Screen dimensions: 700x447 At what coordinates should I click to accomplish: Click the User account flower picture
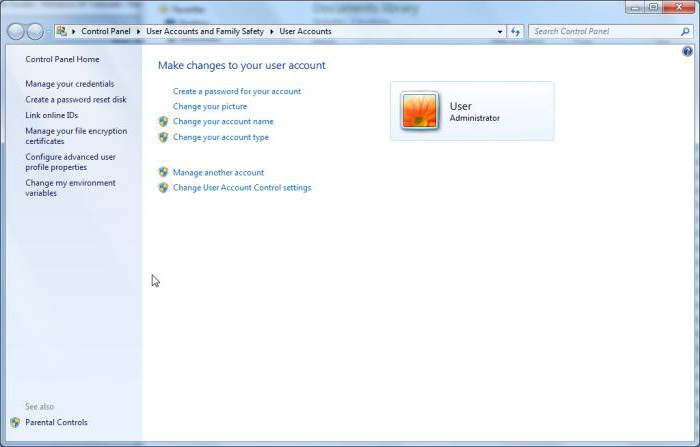coord(419,111)
